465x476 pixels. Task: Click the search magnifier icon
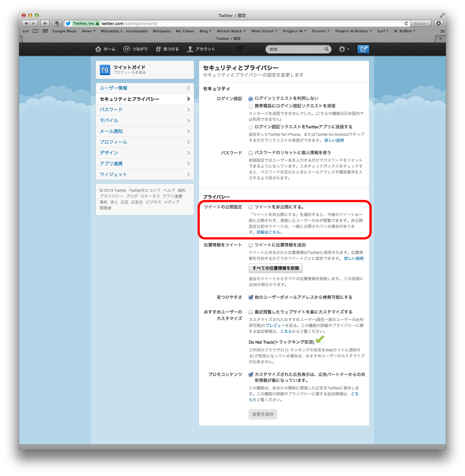coord(326,49)
